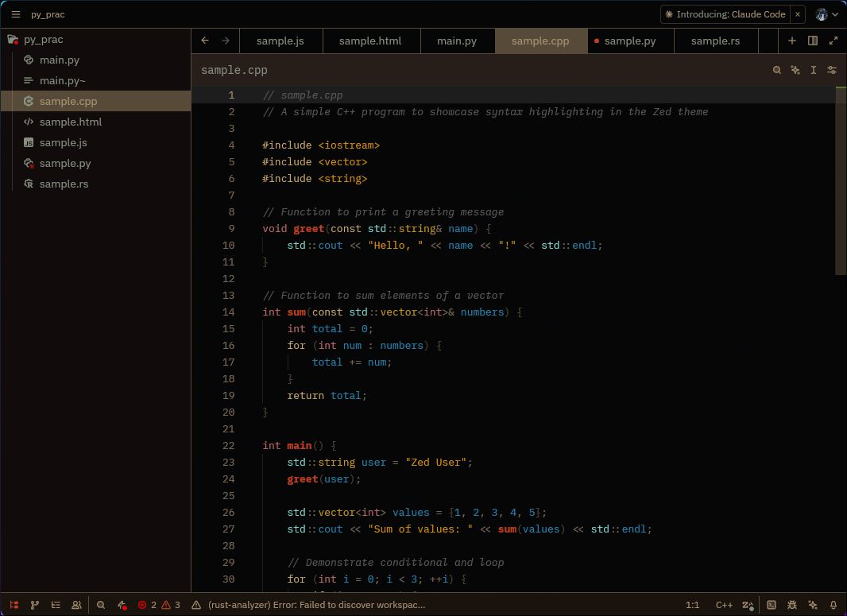Switch to the unsaved sample.py tab

(630, 41)
